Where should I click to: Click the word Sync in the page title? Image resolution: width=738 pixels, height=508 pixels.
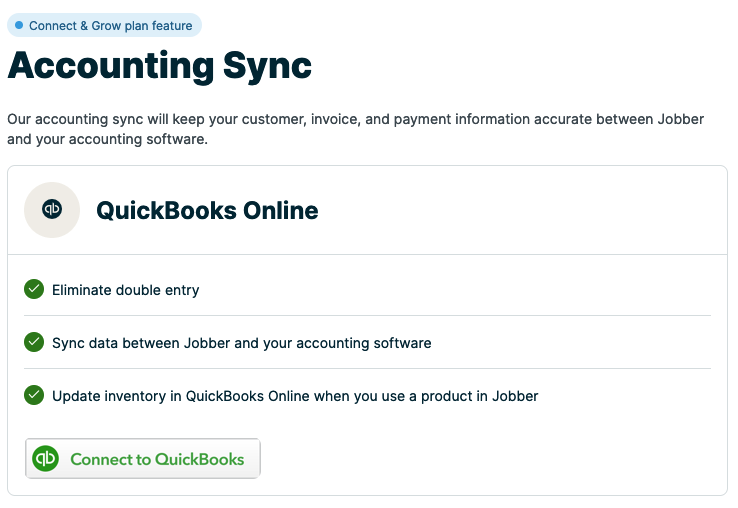click(x=263, y=66)
